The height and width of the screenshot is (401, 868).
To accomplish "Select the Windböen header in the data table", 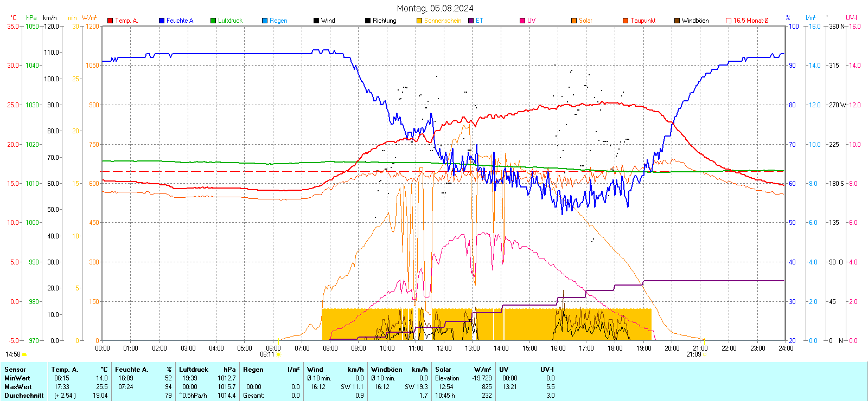I will click(386, 370).
